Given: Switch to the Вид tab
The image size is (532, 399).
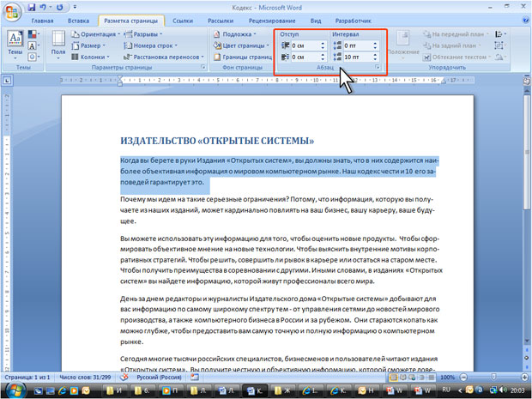Looking at the screenshot, I should (316, 21).
